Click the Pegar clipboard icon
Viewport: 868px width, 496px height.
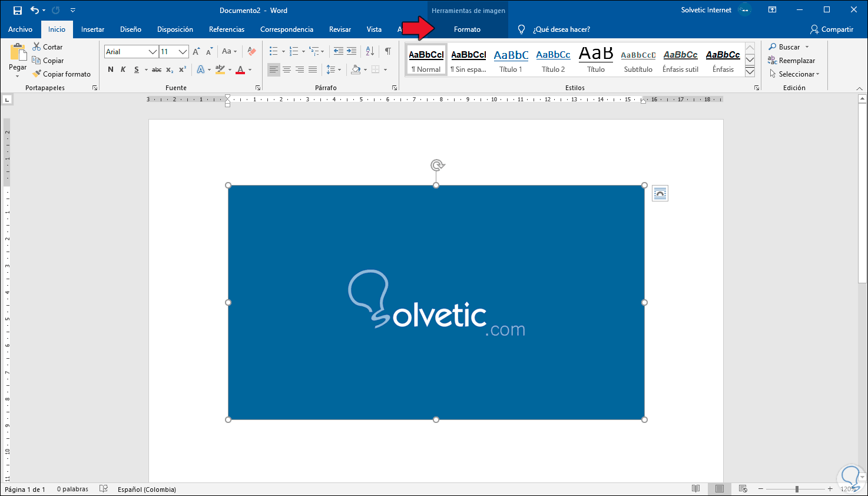pyautogui.click(x=18, y=52)
